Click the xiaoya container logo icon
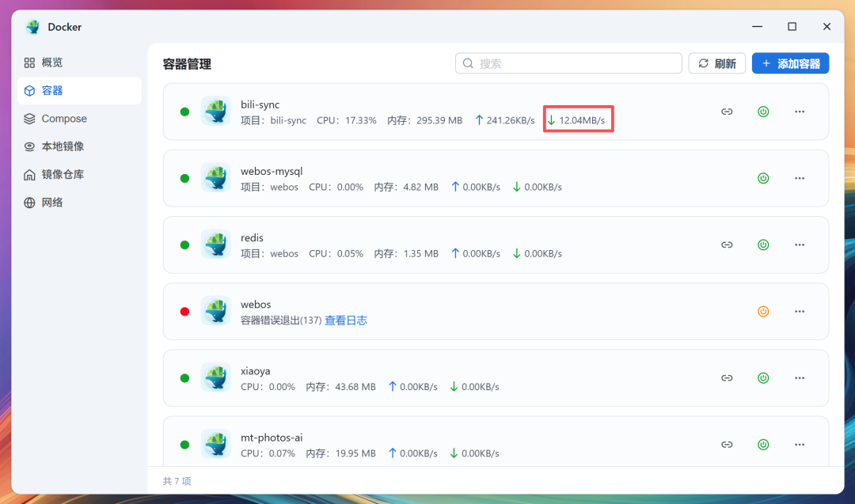Viewport: 855px width, 504px height. pos(216,377)
